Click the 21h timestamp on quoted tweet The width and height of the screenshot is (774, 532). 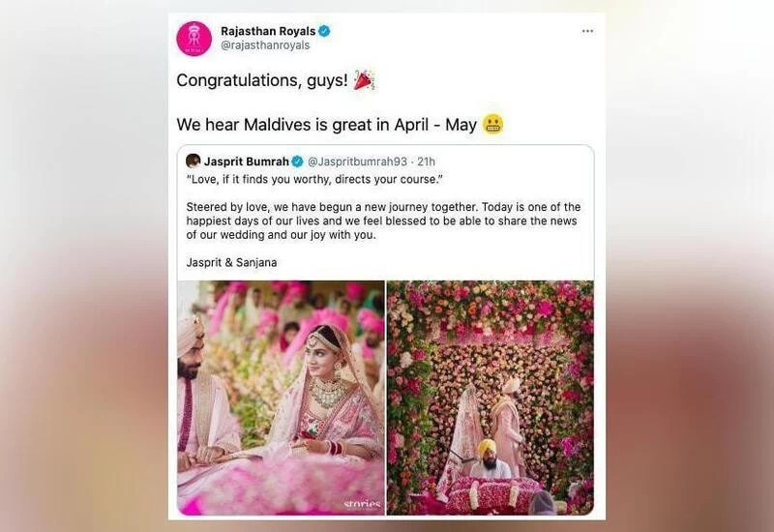(426, 162)
